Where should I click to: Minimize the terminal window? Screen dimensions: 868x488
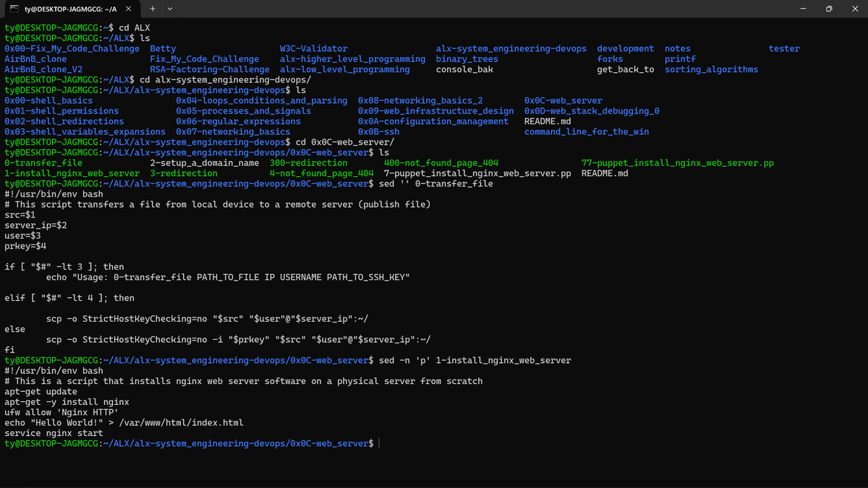click(804, 9)
